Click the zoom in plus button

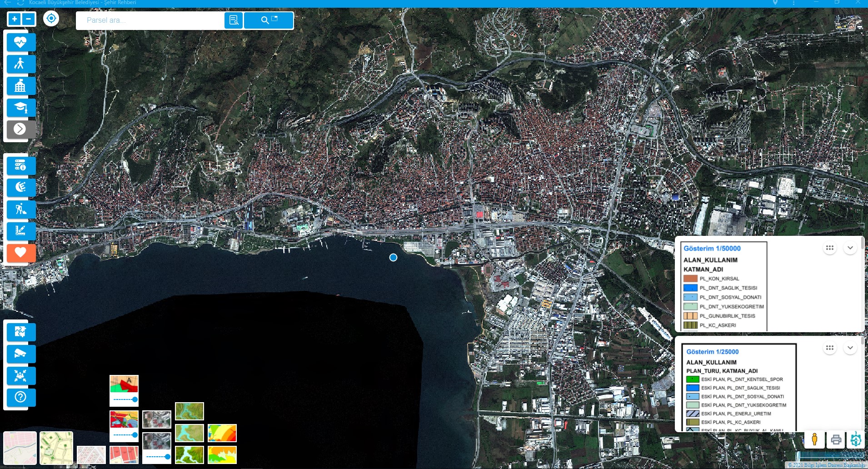(x=15, y=19)
